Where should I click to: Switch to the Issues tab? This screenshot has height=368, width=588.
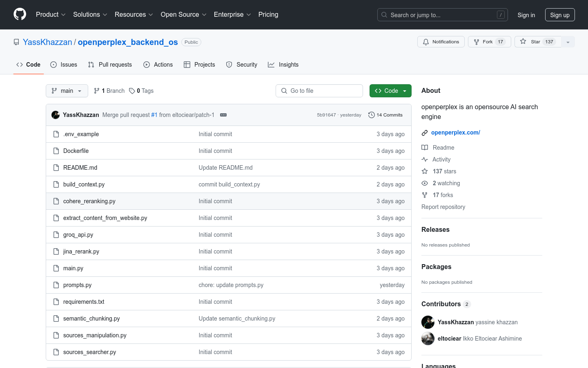pyautogui.click(x=64, y=65)
